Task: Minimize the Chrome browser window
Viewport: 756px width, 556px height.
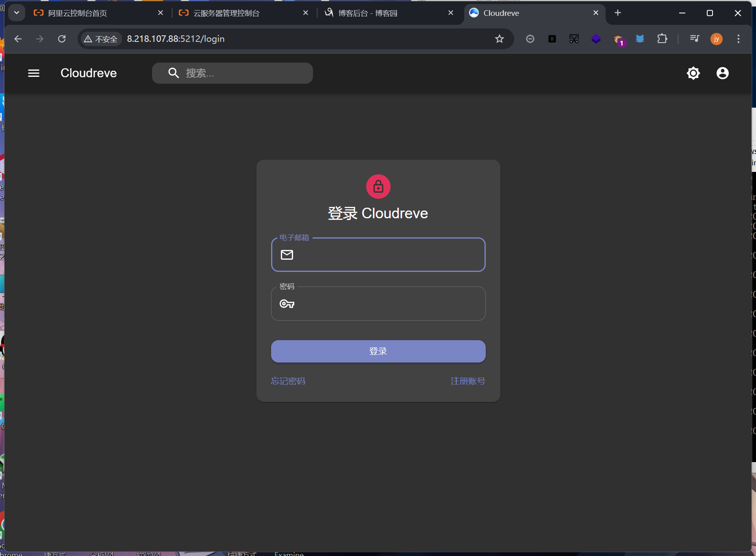Action: pos(682,13)
